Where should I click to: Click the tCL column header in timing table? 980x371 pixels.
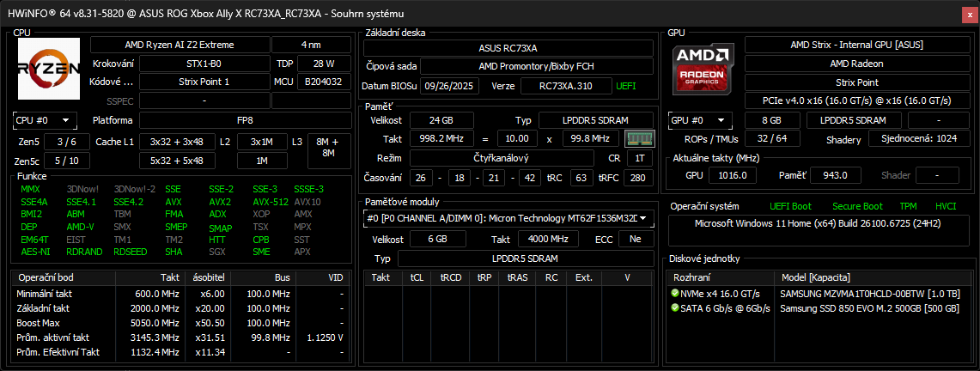[x=417, y=277]
